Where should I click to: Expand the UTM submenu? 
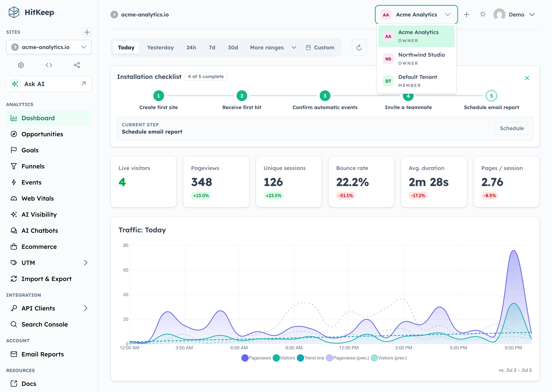49,263
